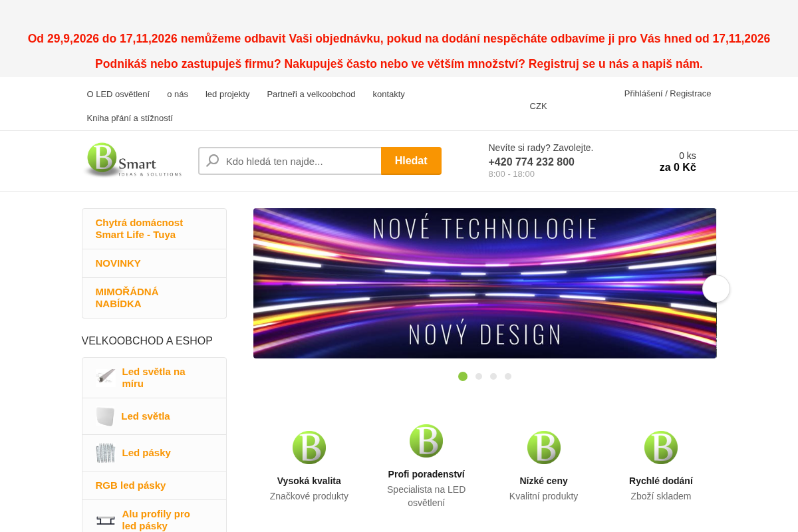The height and width of the screenshot is (532, 798).
Task: Open Partneři a velkoobchod page
Action: 311,94
